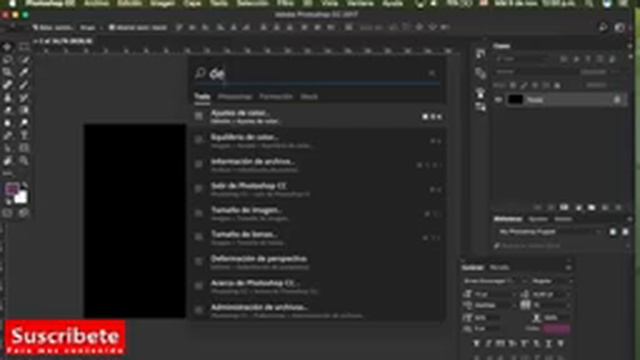Switch to the Photoshop search tab

click(235, 97)
